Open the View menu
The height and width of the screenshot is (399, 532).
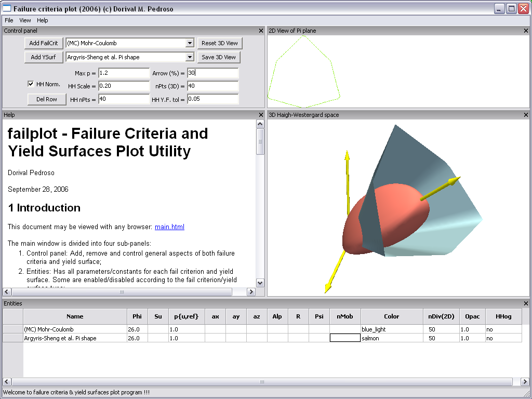25,20
